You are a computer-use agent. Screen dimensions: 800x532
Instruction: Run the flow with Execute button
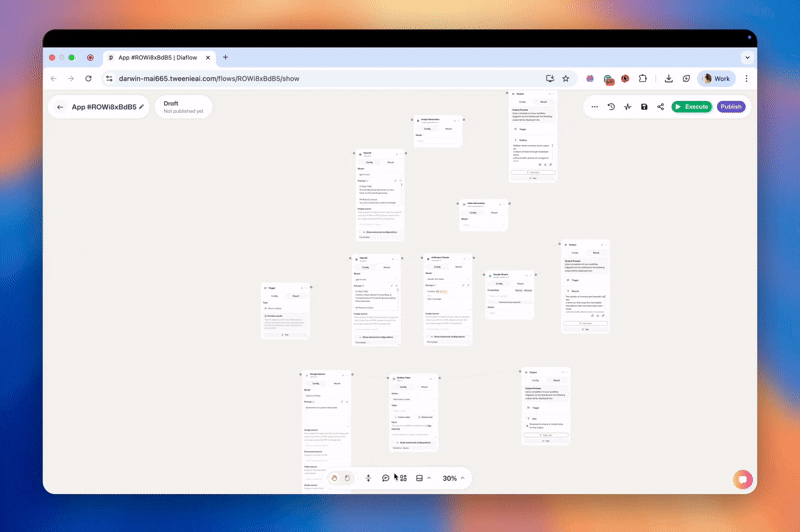692,107
